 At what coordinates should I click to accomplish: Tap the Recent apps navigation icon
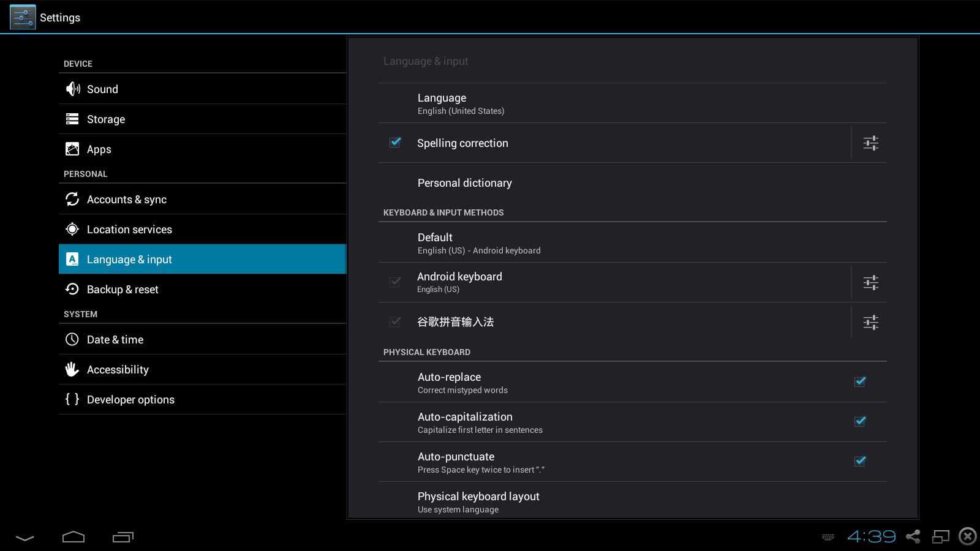123,537
